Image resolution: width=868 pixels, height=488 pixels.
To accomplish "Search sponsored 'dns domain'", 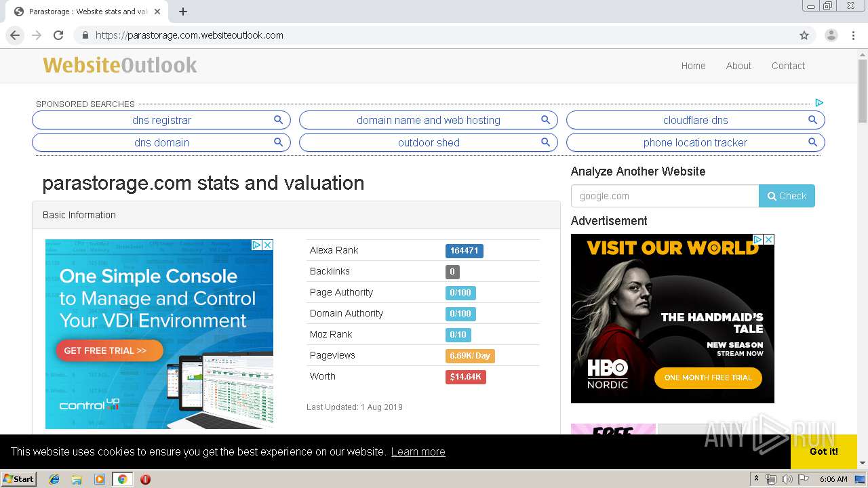I will pos(161,142).
